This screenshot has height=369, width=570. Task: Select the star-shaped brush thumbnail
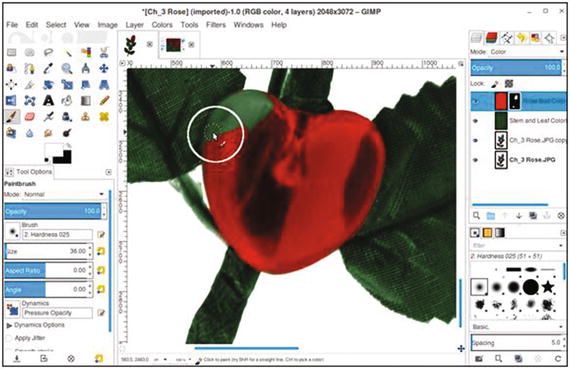548,287
